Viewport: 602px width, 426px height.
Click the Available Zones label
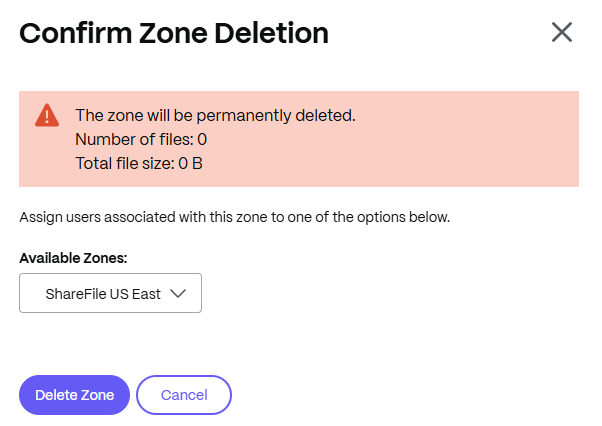coord(73,258)
